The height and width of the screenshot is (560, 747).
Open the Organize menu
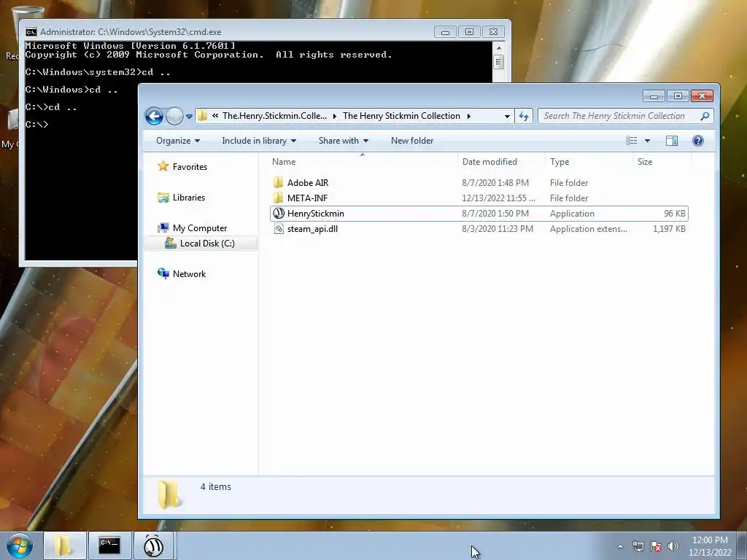[178, 141]
